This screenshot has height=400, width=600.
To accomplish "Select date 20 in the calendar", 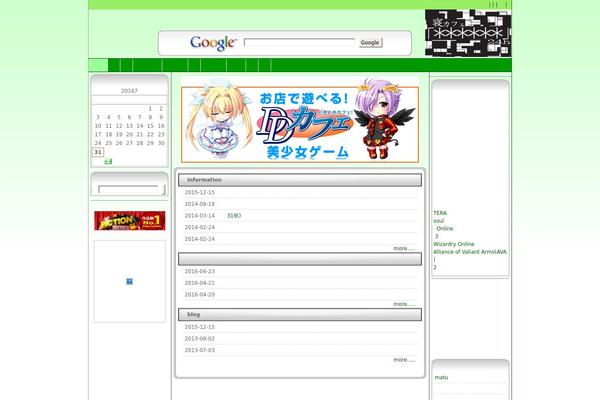I will click(x=129, y=135).
